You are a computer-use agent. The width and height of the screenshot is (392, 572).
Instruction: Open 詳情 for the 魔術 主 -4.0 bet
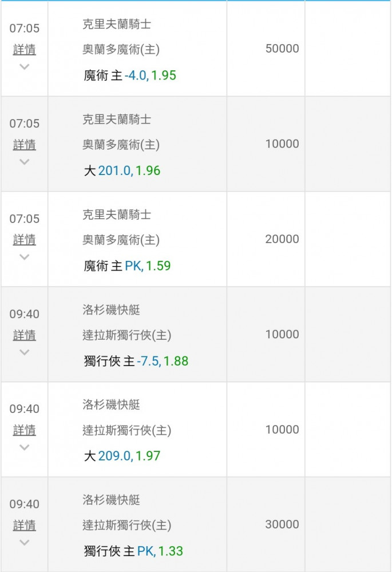(x=25, y=50)
